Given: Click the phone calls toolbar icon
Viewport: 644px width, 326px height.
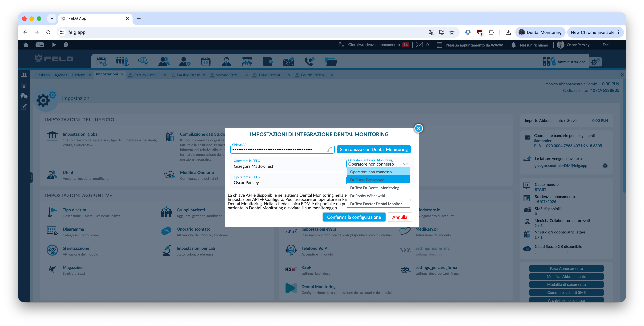Looking at the screenshot, I should pyautogui.click(x=309, y=61).
